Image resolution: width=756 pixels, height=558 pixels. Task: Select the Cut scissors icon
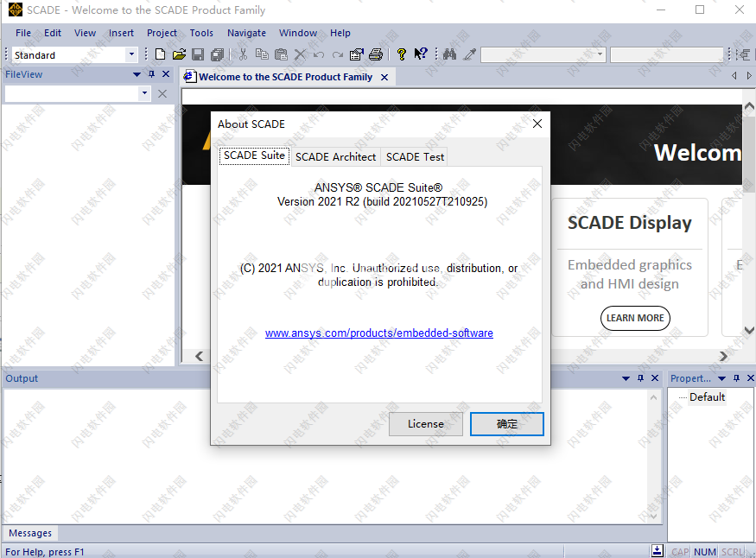(x=242, y=54)
